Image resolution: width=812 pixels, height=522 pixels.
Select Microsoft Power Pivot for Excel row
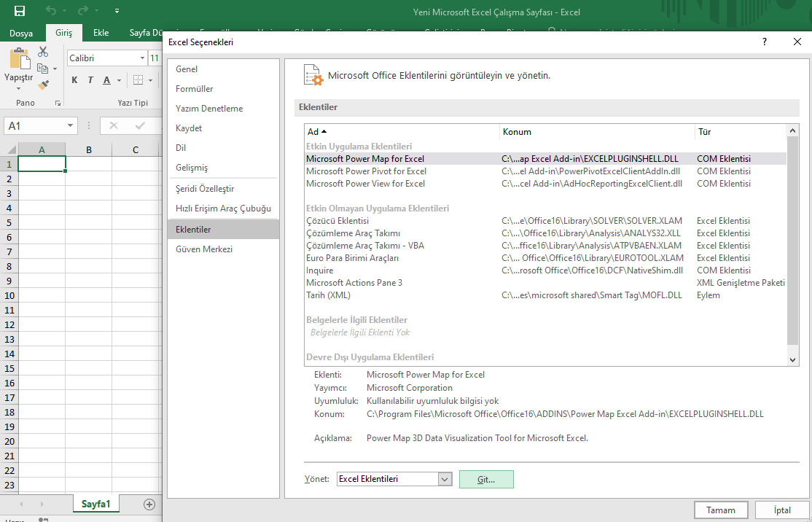click(x=545, y=171)
